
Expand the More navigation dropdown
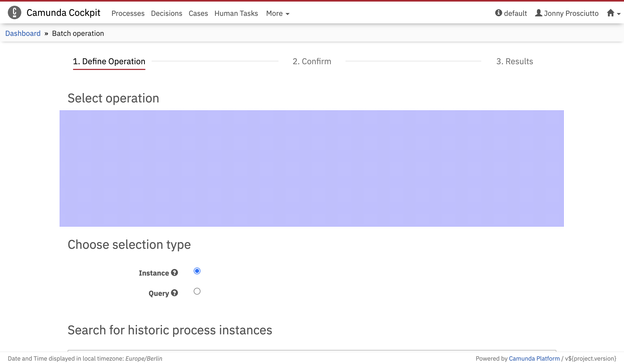(278, 13)
